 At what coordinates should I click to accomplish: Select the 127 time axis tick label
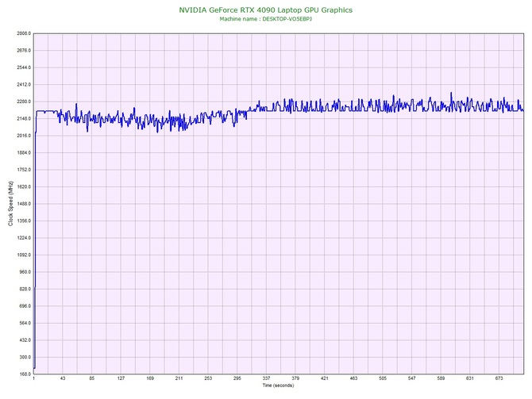121,378
